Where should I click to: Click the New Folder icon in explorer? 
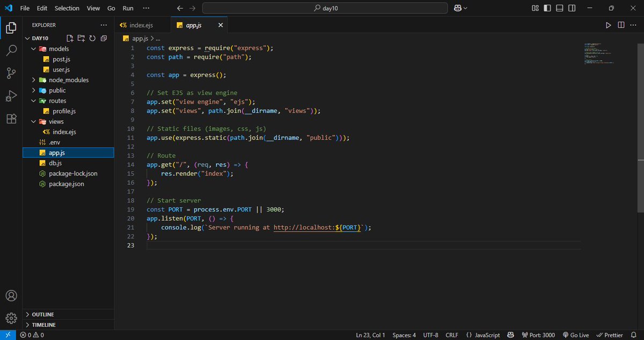(x=81, y=38)
